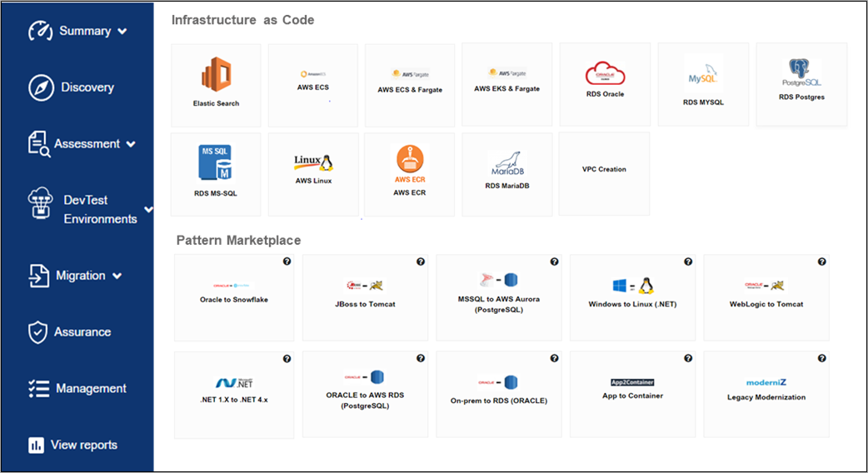Open help for Windows to Linux (.NET)

(688, 261)
